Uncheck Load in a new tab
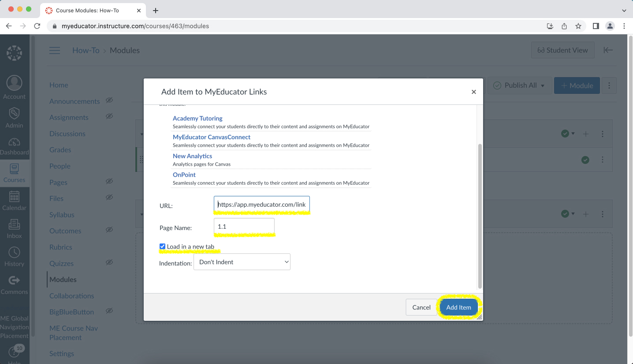Screen dimensions: 633x364 [162, 246]
